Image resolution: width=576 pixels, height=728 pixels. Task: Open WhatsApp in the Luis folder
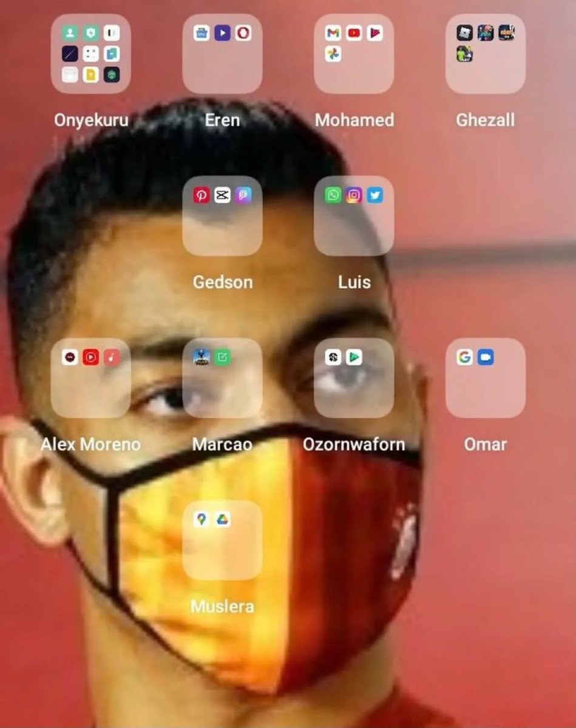click(x=333, y=195)
